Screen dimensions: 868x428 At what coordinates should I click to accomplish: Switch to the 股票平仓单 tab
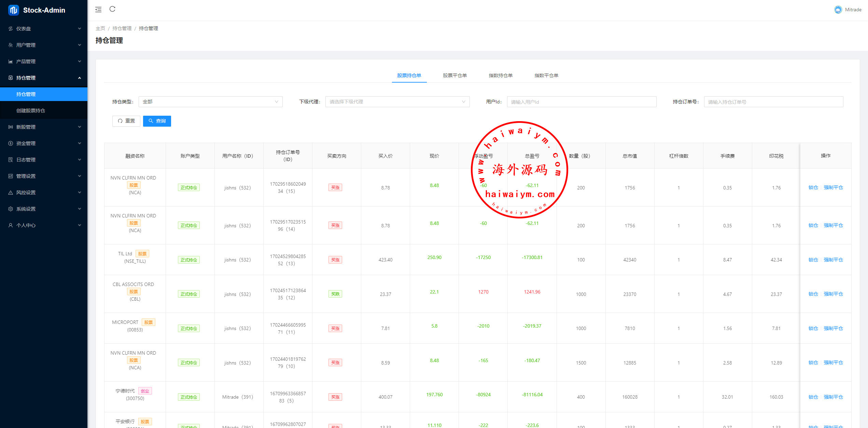coord(454,75)
